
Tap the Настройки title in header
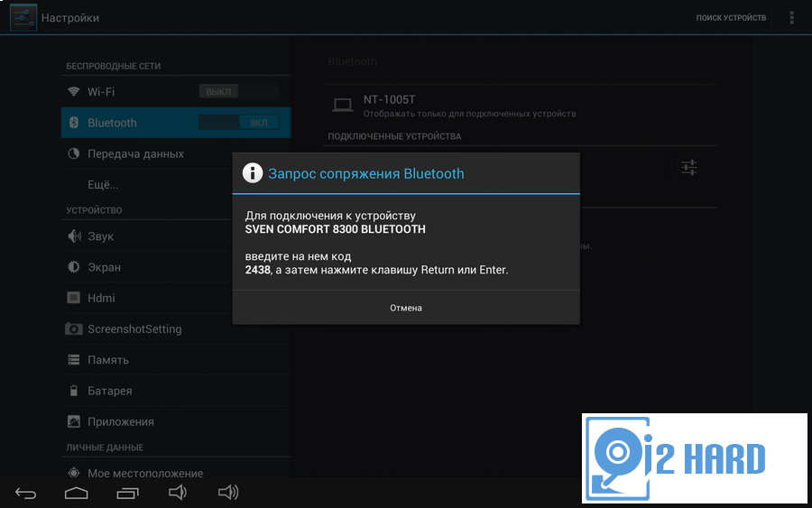coord(69,18)
